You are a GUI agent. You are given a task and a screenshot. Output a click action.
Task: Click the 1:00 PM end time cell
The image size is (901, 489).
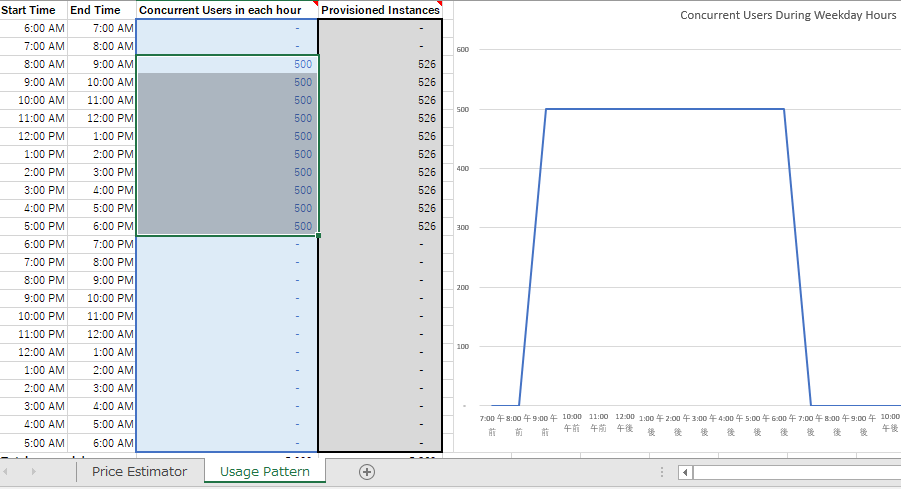coord(102,136)
